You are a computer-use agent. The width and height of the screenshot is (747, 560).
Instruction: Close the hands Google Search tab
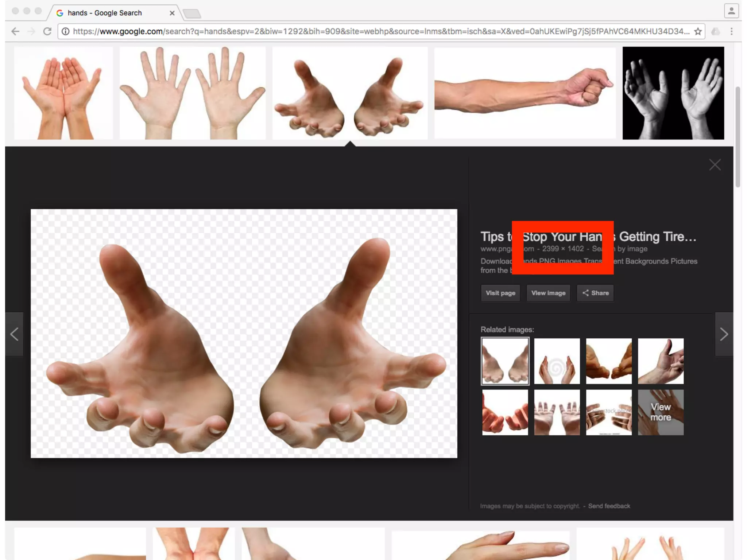pyautogui.click(x=172, y=13)
